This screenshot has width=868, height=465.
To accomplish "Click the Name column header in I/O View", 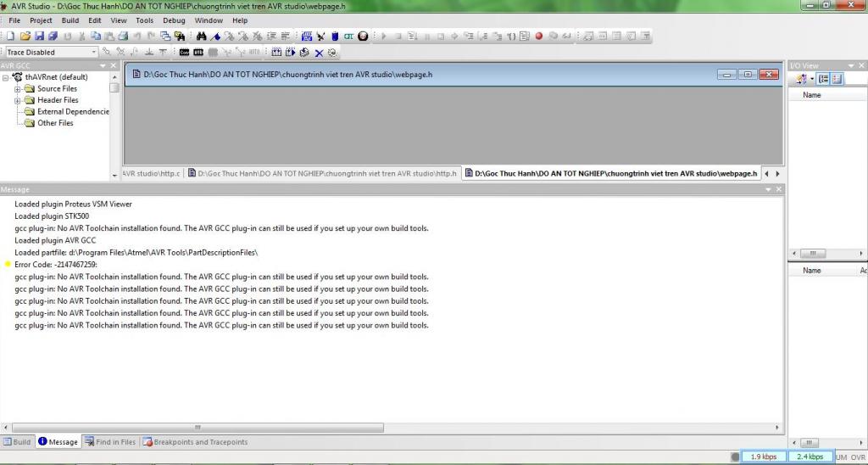I will [811, 95].
